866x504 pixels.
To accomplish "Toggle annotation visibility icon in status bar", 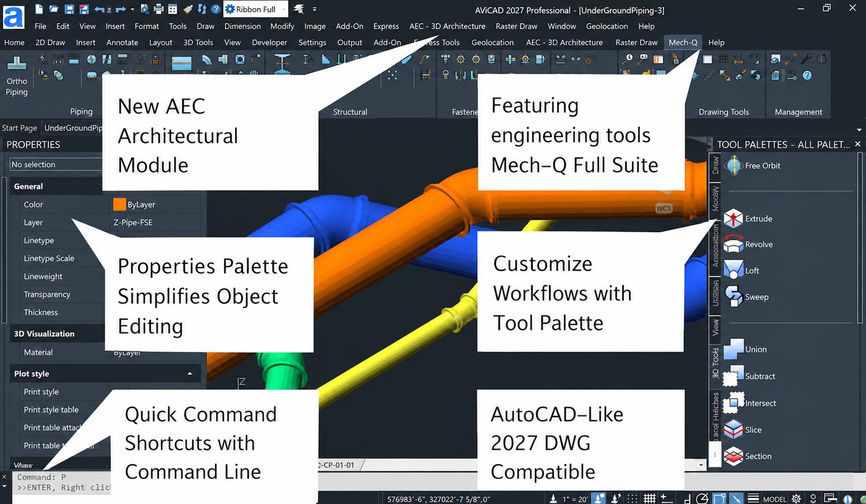I will point(599,498).
